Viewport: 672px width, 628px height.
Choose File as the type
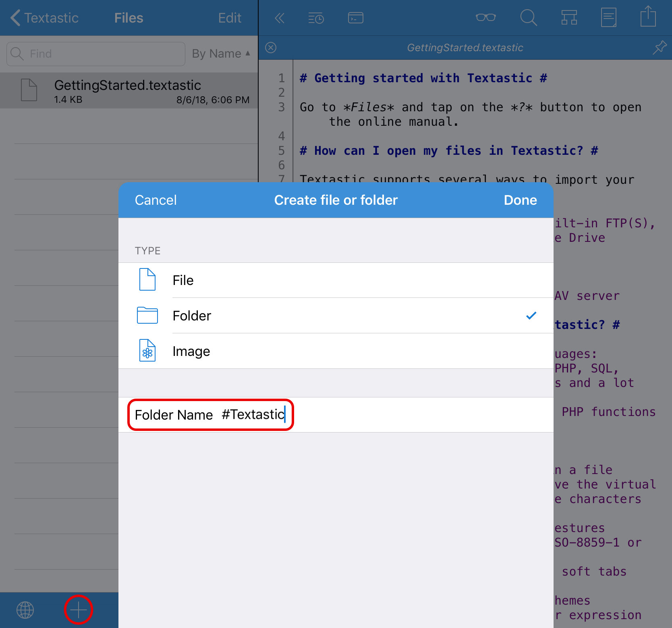coord(336,280)
